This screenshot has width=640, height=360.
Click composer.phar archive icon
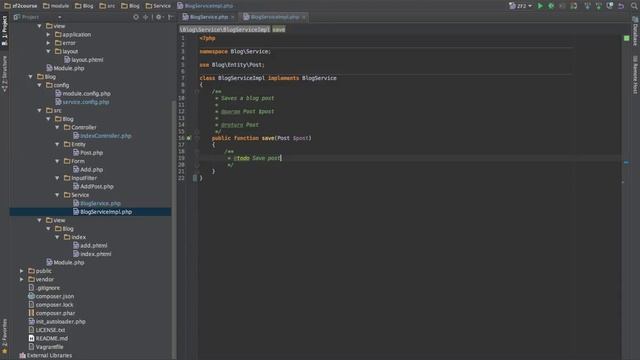[31, 313]
